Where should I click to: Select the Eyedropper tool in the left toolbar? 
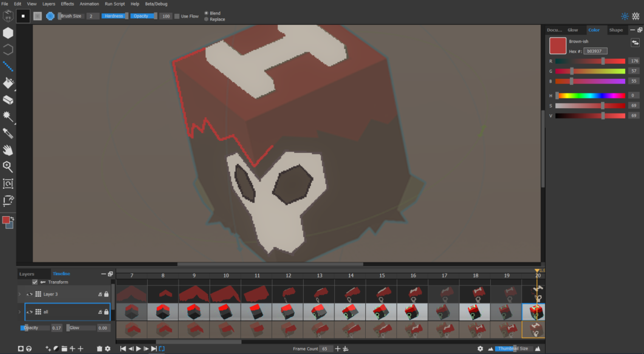8,135
